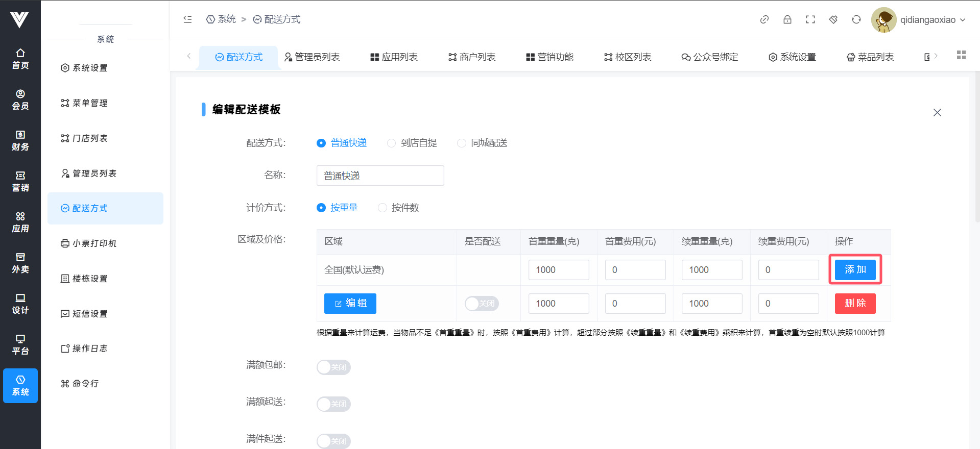Collapse the sidebar menu icon

[187, 19]
